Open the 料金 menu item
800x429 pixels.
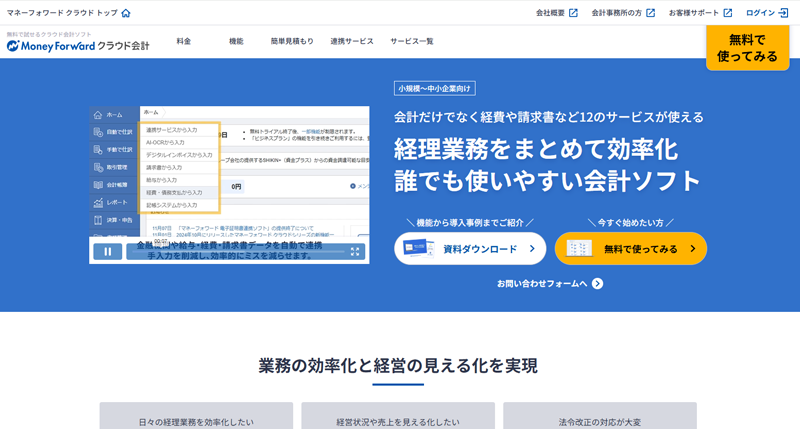[184, 41]
